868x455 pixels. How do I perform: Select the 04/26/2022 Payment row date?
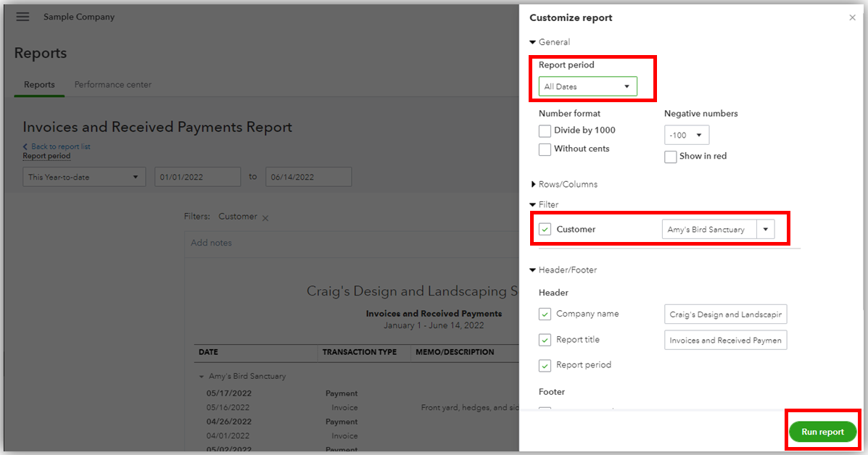pyautogui.click(x=228, y=422)
